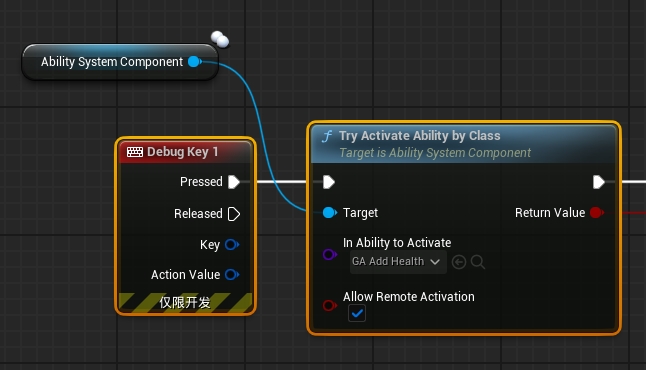646x370 pixels.
Task: Click the Released execution pin
Action: click(234, 214)
